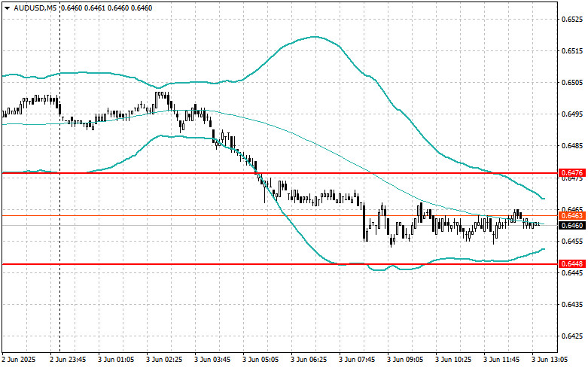Select the AUDUSD,M5 symbol title
This screenshot has height=368, width=588.
click(35, 8)
